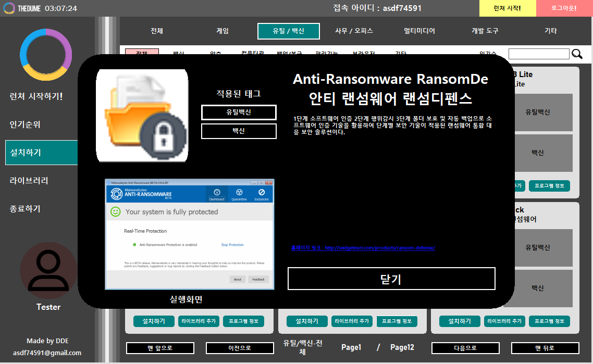Open the widgetnuri homepage link
Screen dimensions: 593x364
coord(363,248)
